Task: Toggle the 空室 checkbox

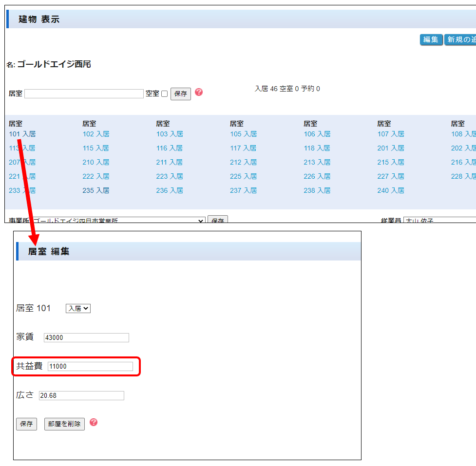Action: 164,94
